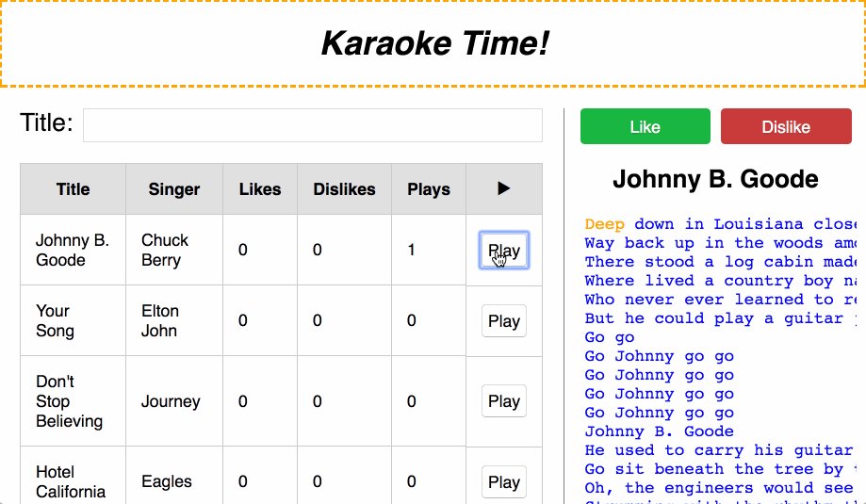Click the lyric line 'Go go'
This screenshot has height=504, width=866.
click(610, 337)
